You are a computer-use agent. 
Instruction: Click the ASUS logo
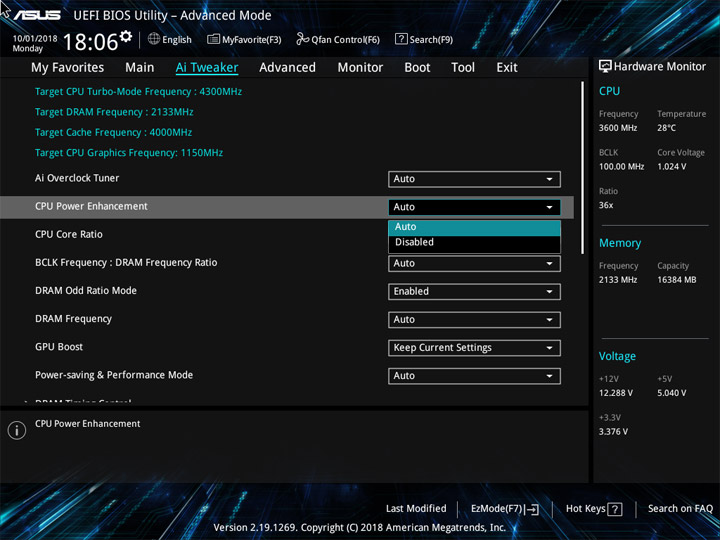37,15
